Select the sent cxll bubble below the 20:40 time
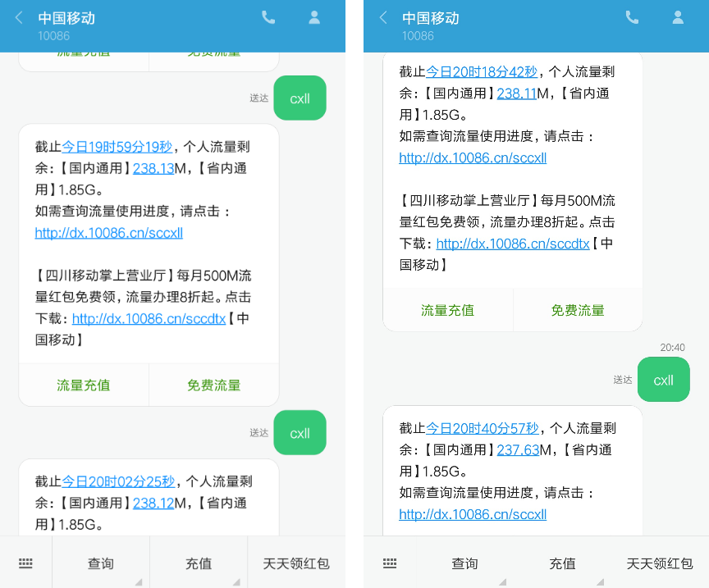This screenshot has height=588, width=709. (x=663, y=380)
